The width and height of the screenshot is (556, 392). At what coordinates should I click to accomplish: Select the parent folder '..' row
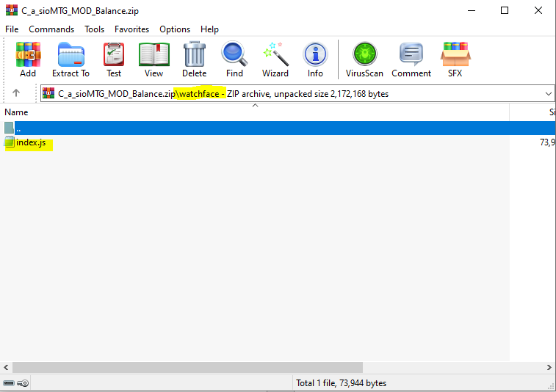[x=278, y=128]
